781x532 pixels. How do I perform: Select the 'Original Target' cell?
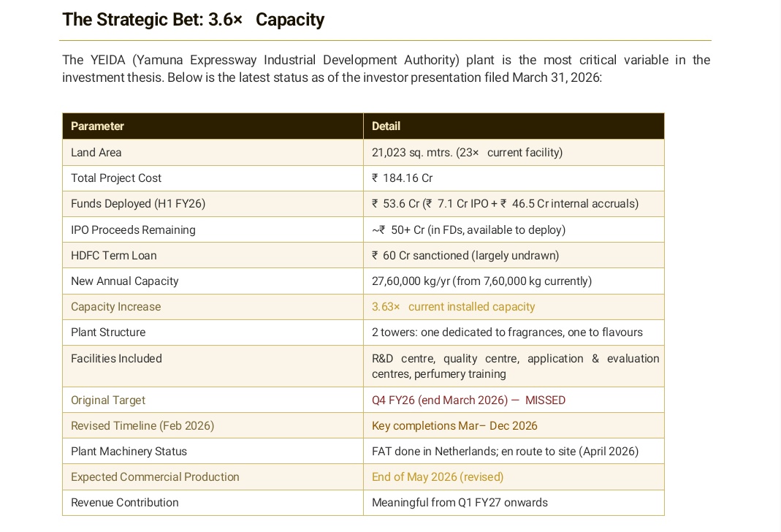[x=213, y=400]
